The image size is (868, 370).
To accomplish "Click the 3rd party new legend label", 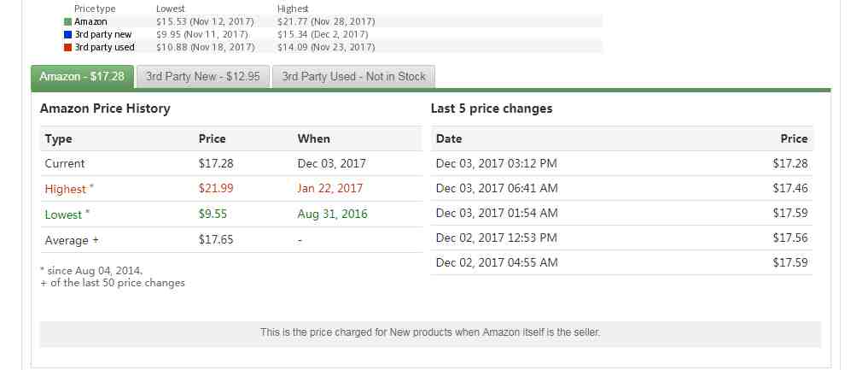I will [x=103, y=34].
